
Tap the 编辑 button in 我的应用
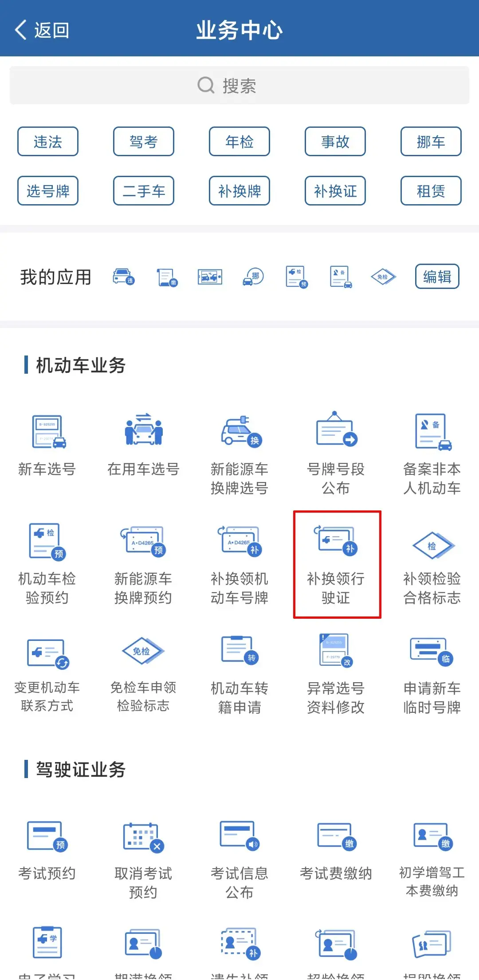coord(437,277)
